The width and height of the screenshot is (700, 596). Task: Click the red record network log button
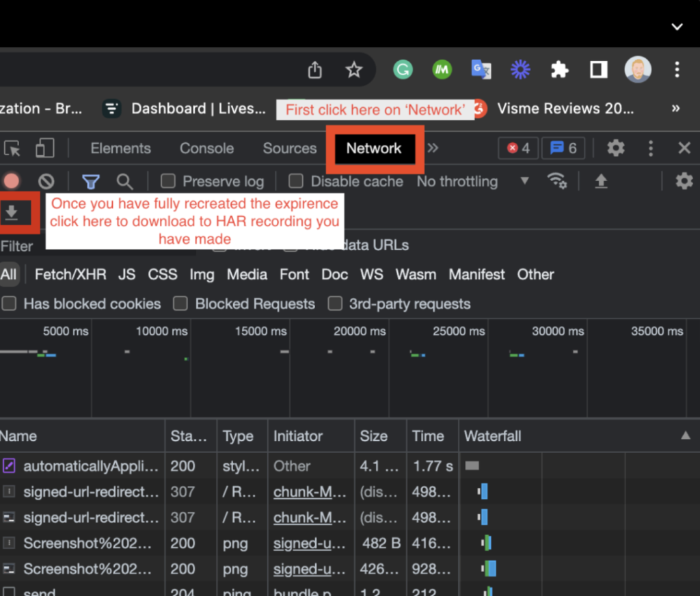pos(11,181)
